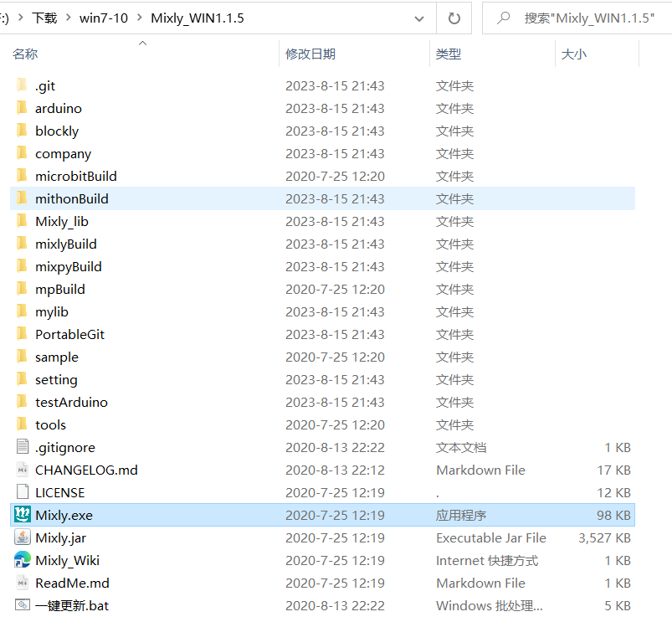This screenshot has width=672, height=622.
Task: Click the tools folder icon
Action: tap(22, 424)
